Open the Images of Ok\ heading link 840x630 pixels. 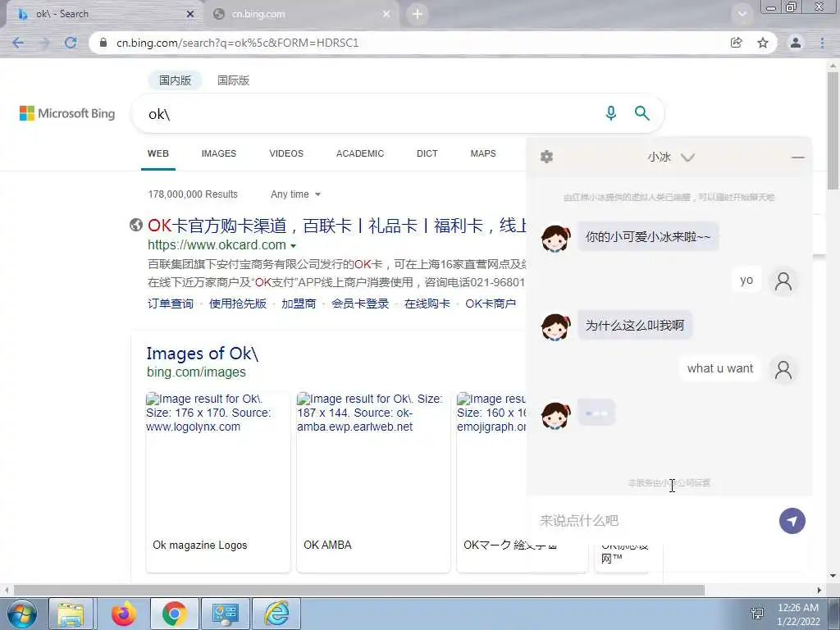(203, 354)
